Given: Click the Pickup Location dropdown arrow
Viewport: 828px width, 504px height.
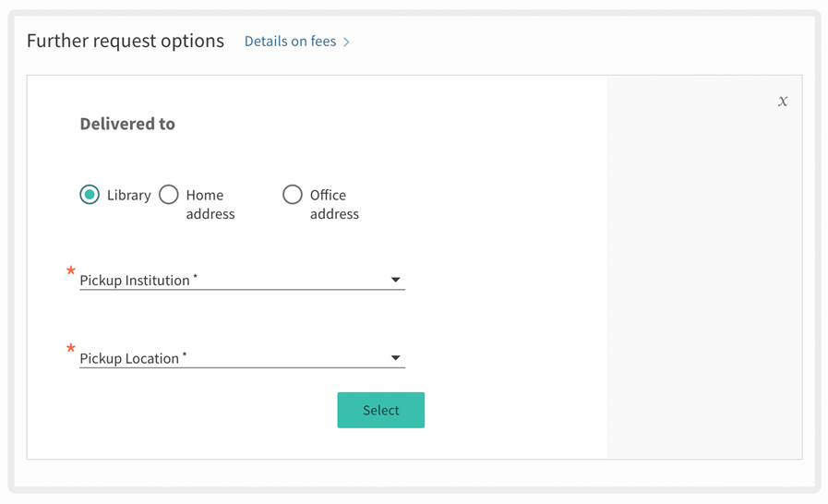Looking at the screenshot, I should (395, 358).
